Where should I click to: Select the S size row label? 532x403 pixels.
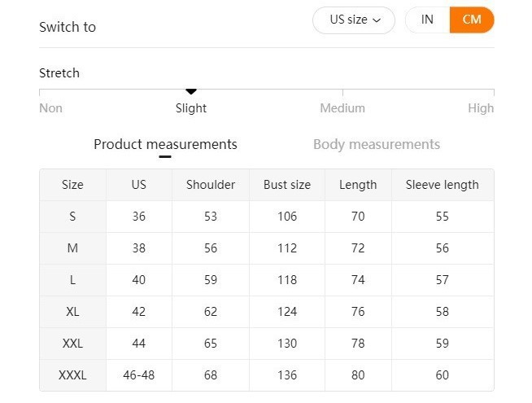click(72, 217)
